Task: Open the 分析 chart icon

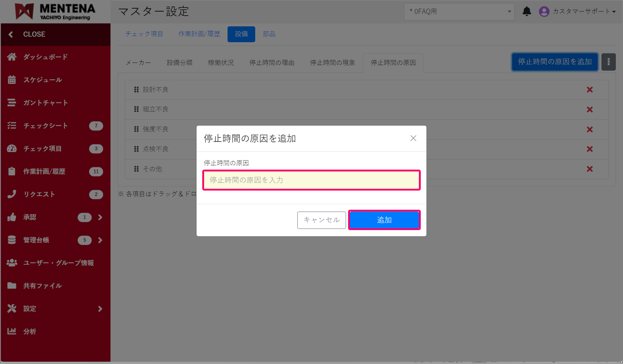Action: (12, 331)
